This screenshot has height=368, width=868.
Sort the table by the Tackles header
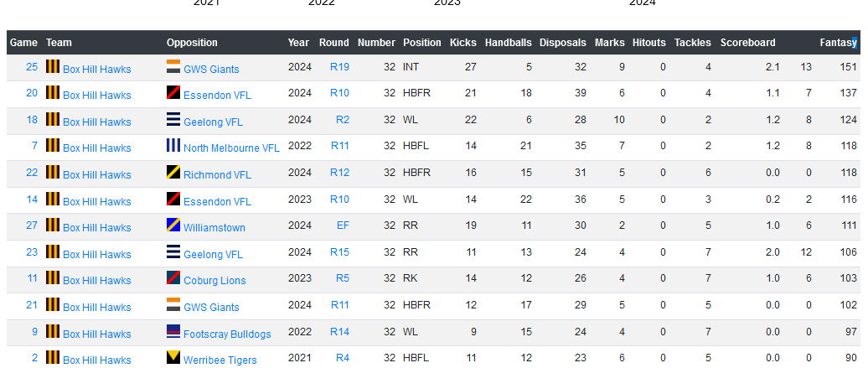click(693, 43)
